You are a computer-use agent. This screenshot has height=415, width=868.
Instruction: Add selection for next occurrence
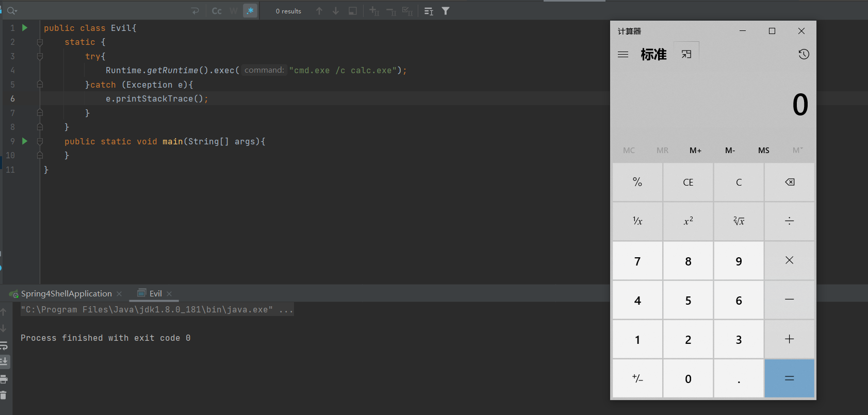[x=374, y=11]
